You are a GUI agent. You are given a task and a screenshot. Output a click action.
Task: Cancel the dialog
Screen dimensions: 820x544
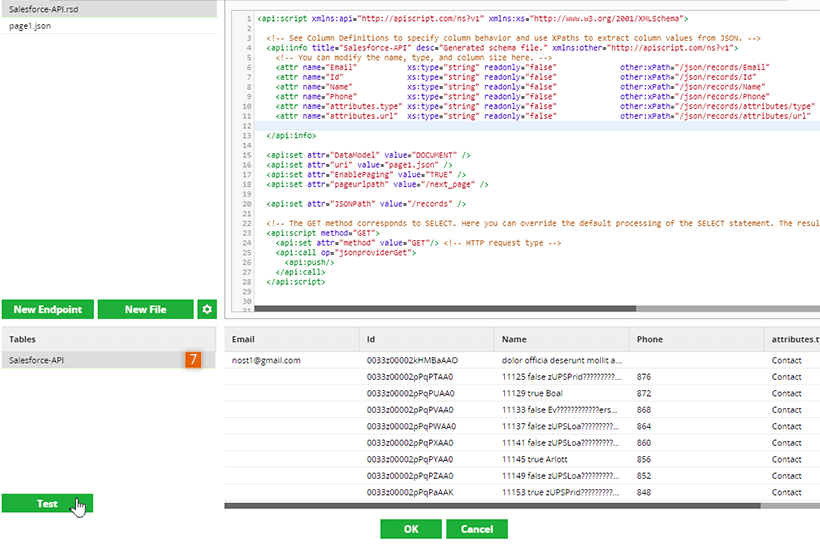click(x=477, y=529)
